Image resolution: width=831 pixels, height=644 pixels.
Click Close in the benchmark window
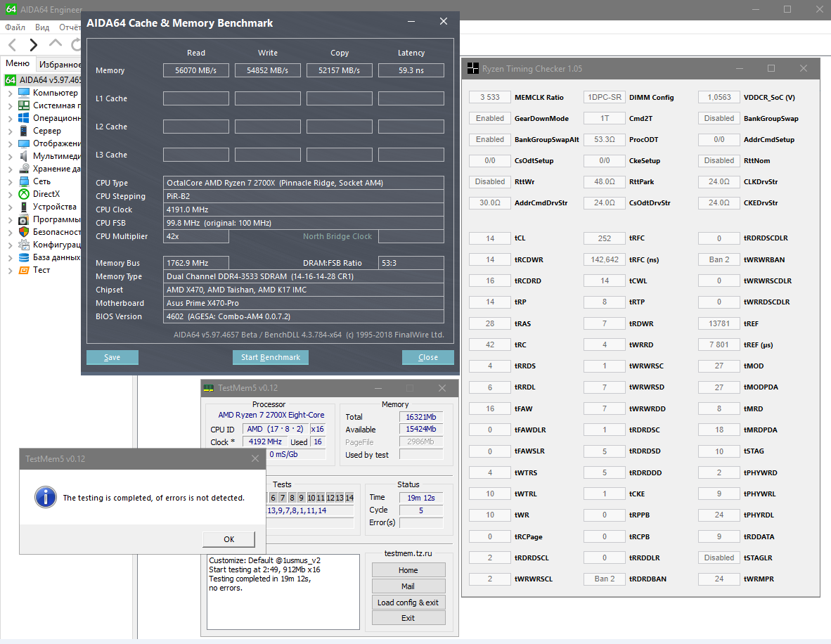point(427,357)
